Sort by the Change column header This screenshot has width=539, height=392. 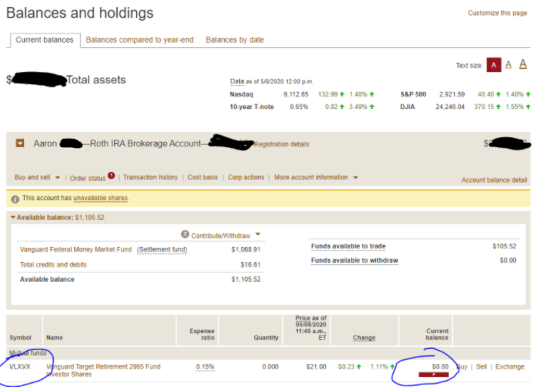click(x=364, y=338)
